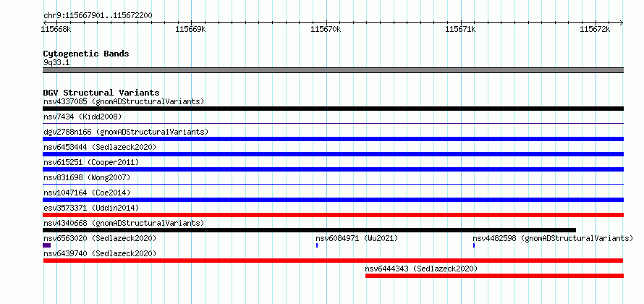Open the nsv6453444 (Sedlazeck2020) label
The image size is (644, 304).
click(x=100, y=147)
